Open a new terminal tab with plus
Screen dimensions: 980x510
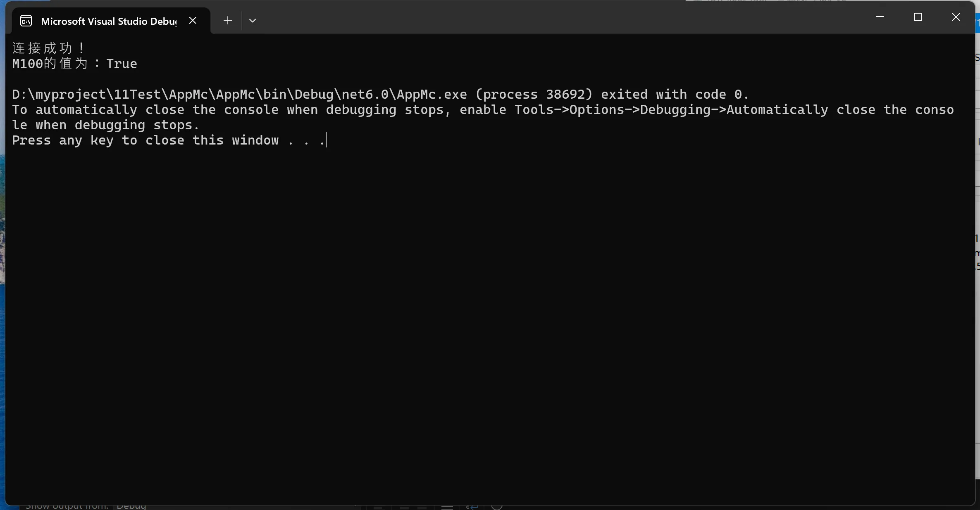pos(227,21)
